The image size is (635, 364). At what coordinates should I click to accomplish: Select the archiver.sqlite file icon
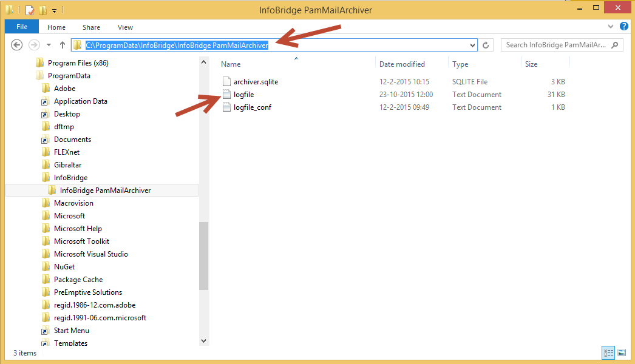click(227, 81)
